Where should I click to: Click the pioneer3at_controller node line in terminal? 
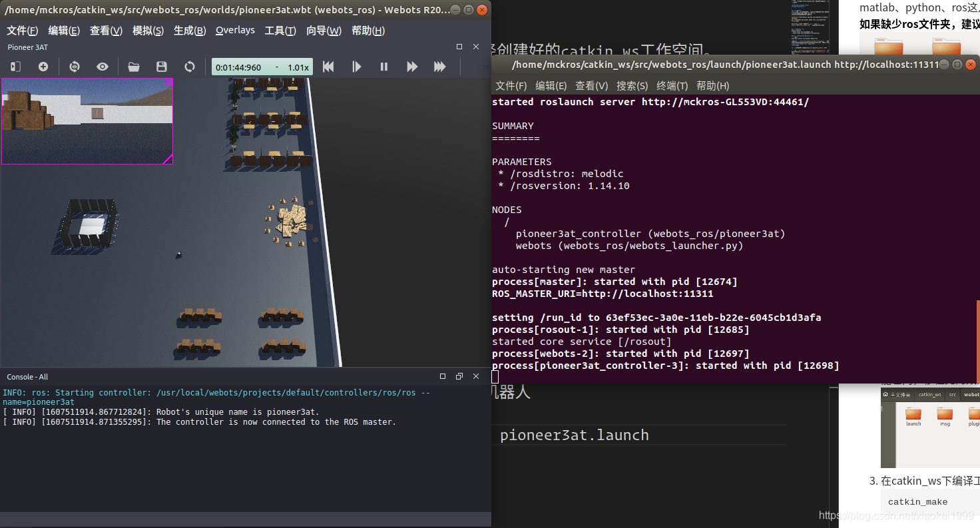pos(650,234)
